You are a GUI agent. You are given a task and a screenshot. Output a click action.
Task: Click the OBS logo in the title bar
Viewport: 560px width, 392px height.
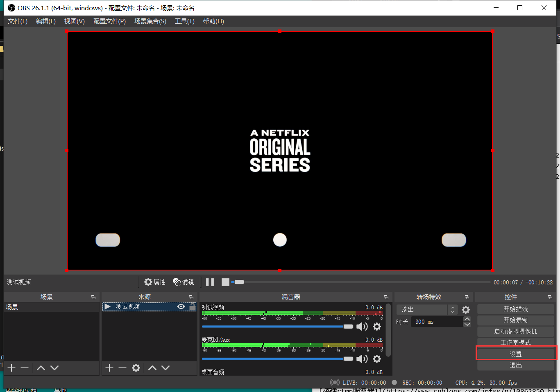[x=11, y=8]
